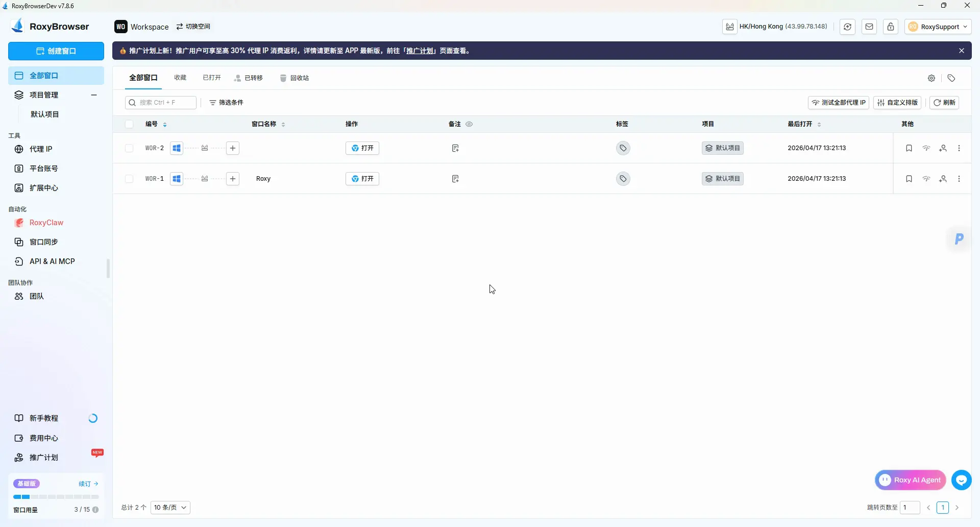Click the Windows icon in the WOR-1 row
980x527 pixels.
(177, 179)
